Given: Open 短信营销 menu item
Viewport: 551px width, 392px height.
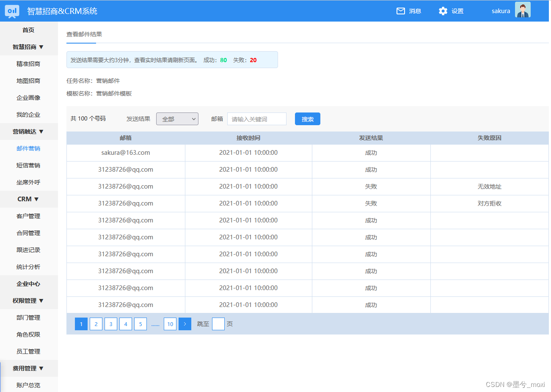Looking at the screenshot, I should coord(28,165).
